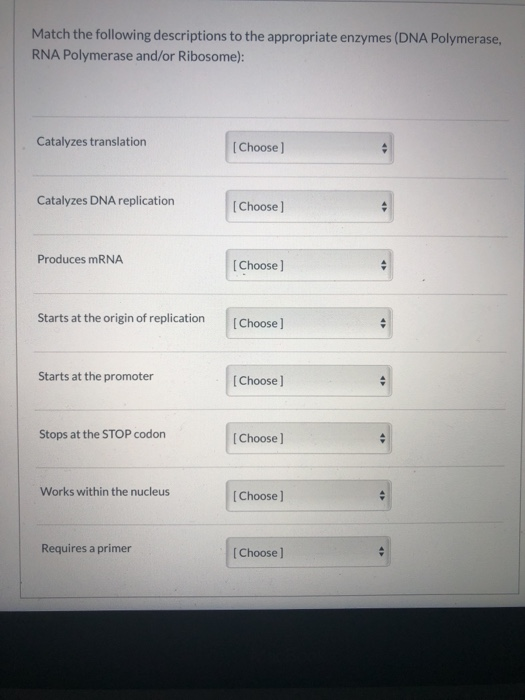Click arrow icon on Catalyzes DNA replication selector

point(384,207)
